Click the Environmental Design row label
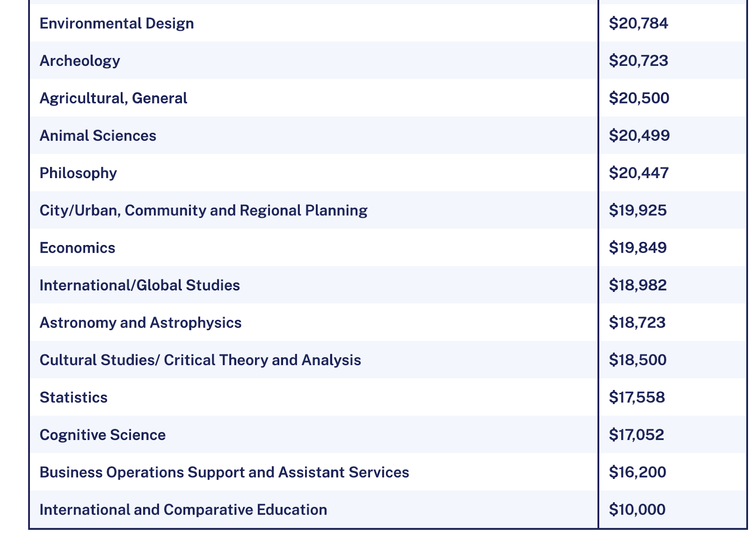 pos(117,24)
